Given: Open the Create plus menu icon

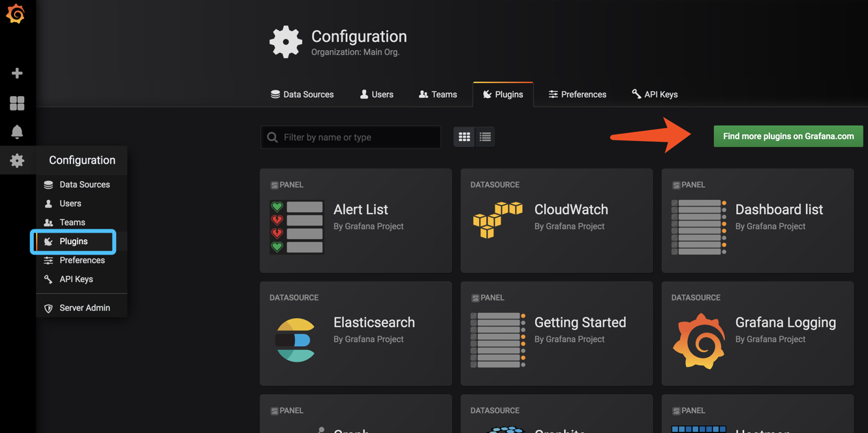Looking at the screenshot, I should pos(17,73).
